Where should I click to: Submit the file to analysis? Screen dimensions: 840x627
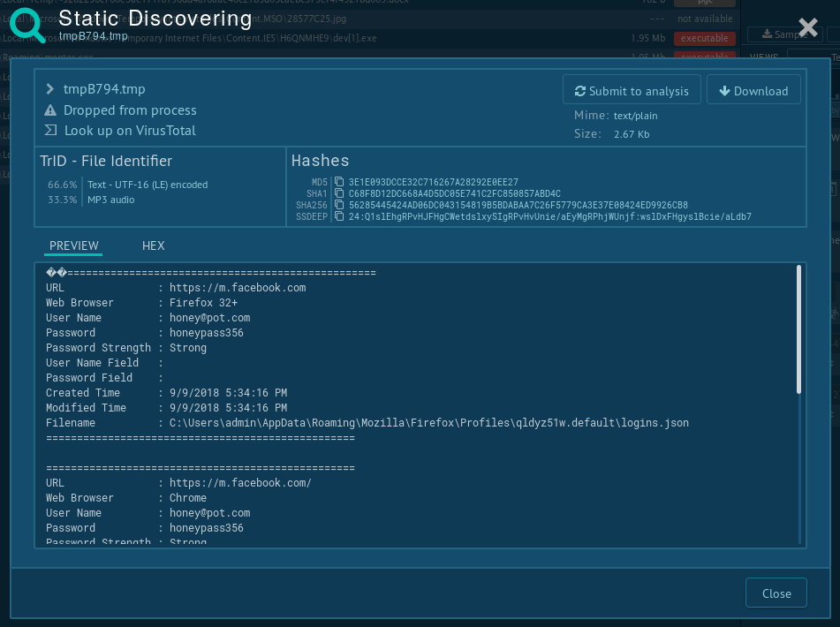(632, 91)
